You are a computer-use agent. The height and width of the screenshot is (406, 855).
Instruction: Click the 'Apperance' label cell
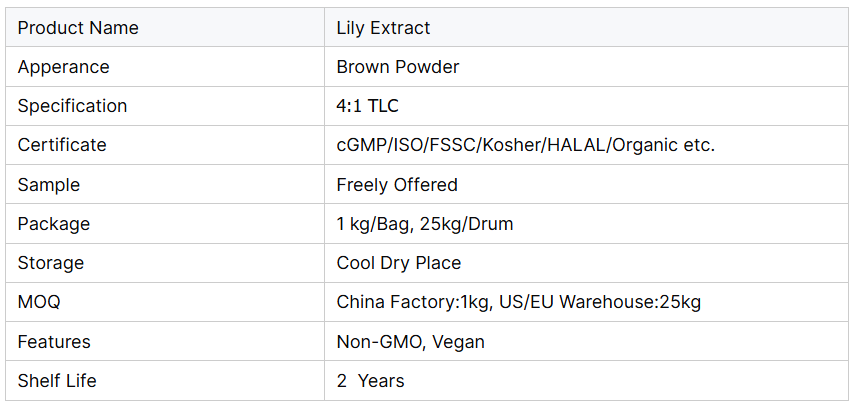63,67
